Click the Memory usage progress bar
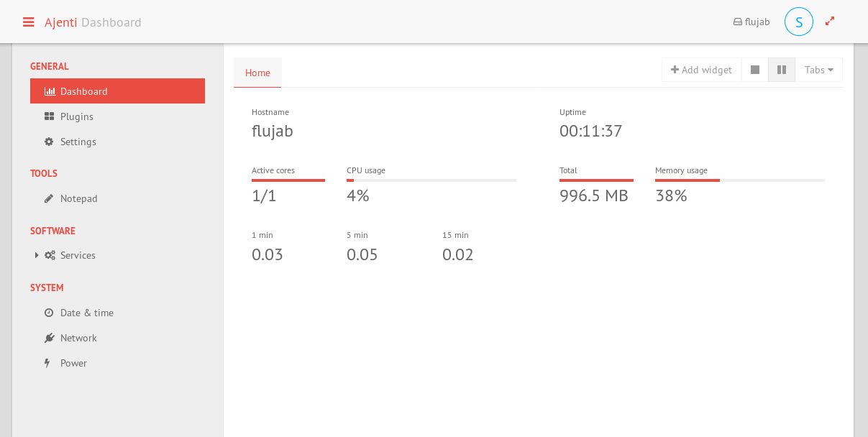 pyautogui.click(x=739, y=180)
